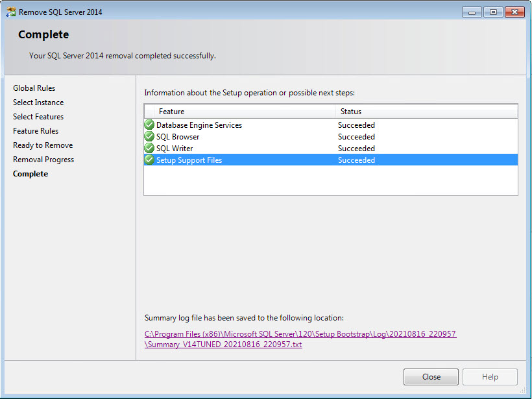
Task: Click the Feature Rules step
Action: tap(36, 131)
